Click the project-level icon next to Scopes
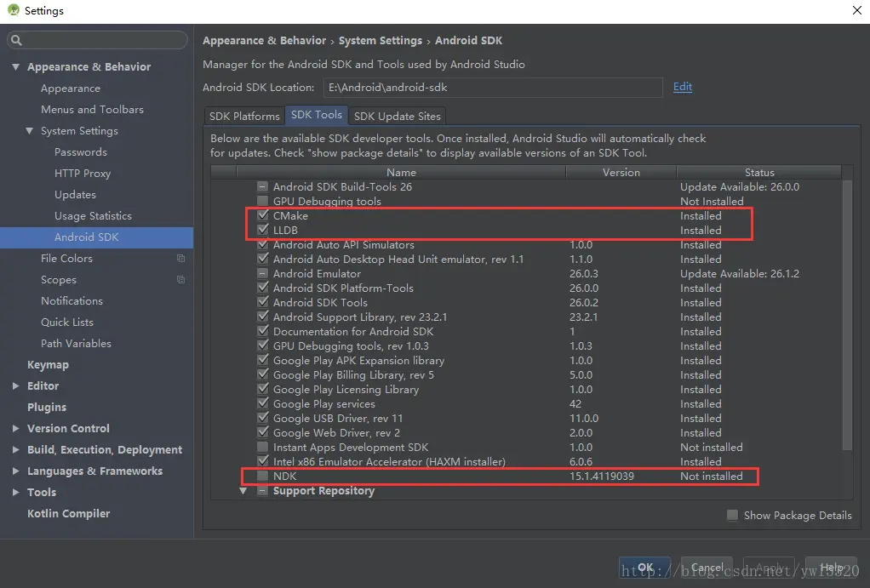The width and height of the screenshot is (870, 588). pyautogui.click(x=180, y=280)
